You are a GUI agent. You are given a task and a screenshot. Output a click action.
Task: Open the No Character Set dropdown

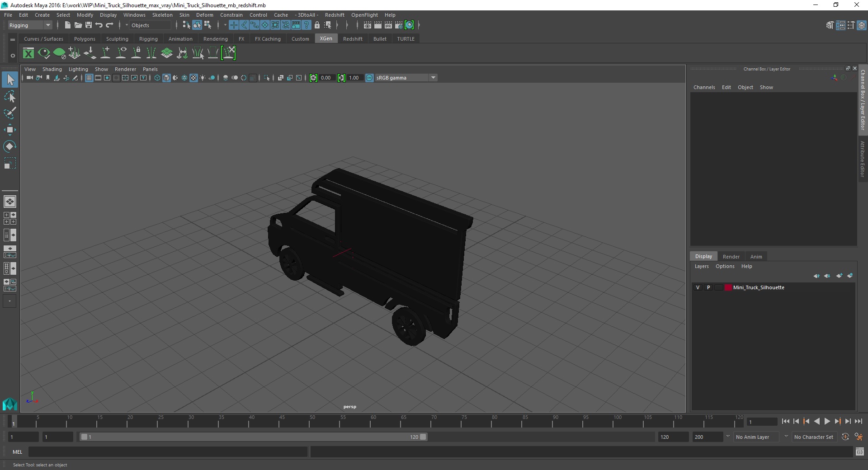tap(814, 437)
